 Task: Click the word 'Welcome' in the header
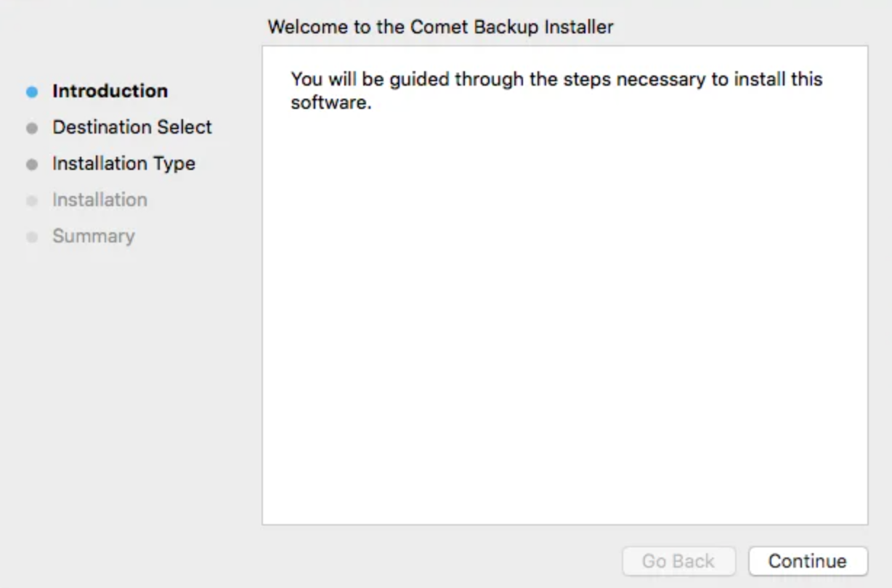click(304, 28)
